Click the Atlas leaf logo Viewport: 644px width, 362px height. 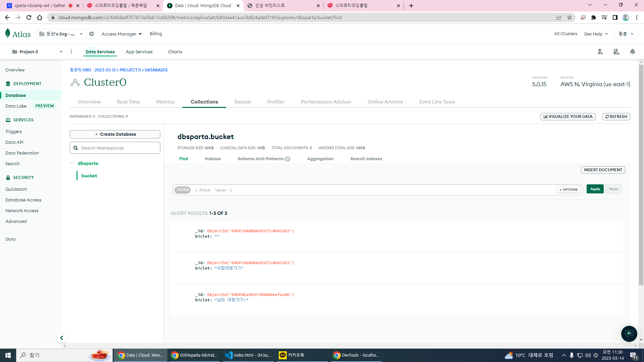point(8,34)
